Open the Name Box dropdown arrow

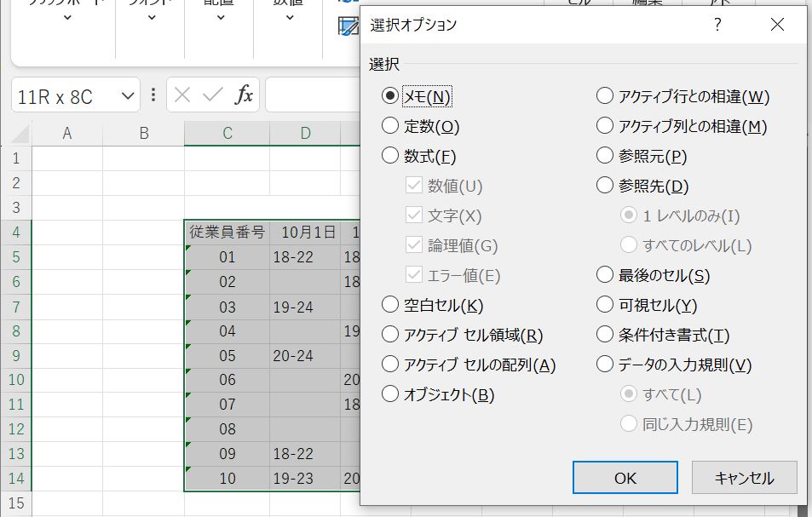tap(127, 96)
